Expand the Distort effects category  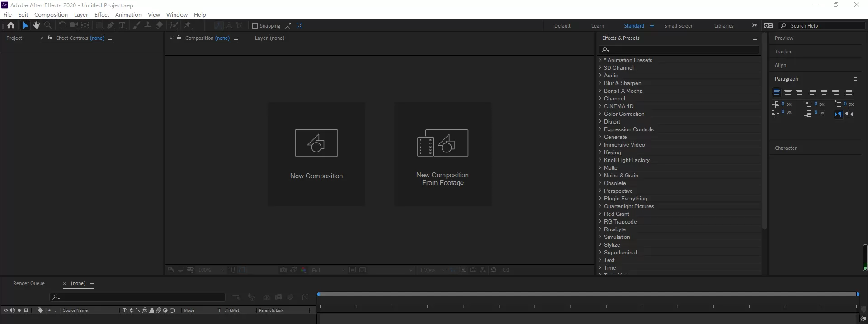click(x=600, y=121)
